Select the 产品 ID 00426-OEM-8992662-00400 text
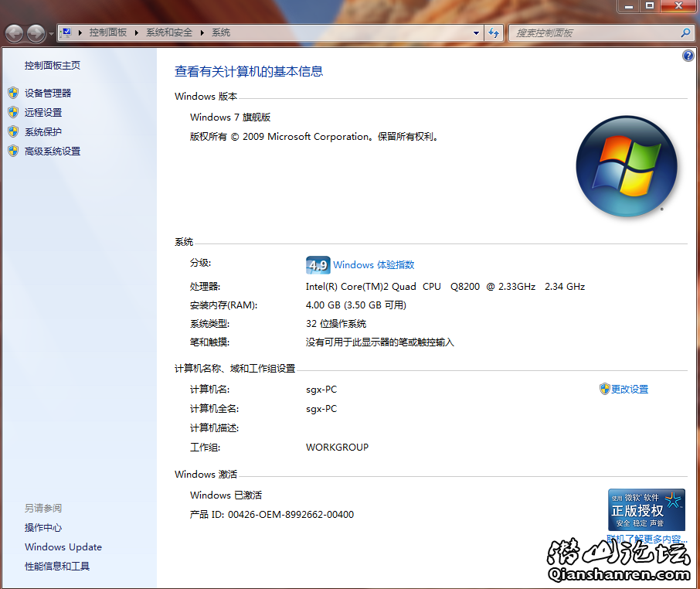The width and height of the screenshot is (700, 589). 272,515
